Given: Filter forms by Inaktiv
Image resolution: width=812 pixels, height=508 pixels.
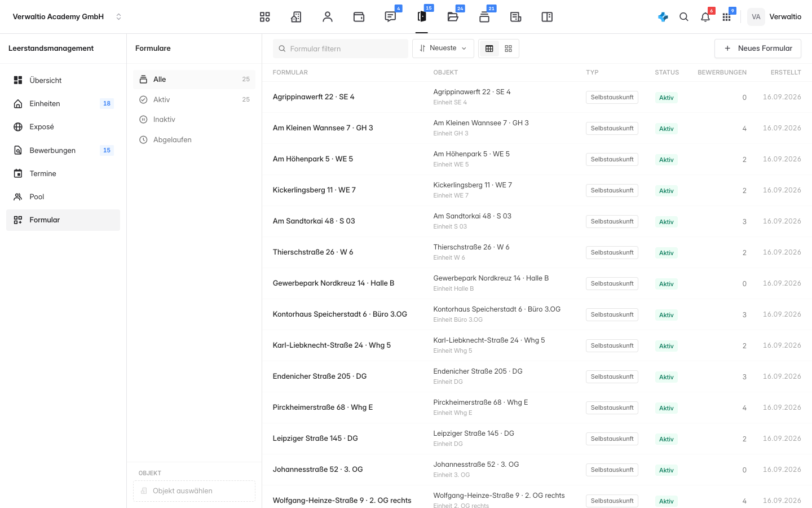Looking at the screenshot, I should pyautogui.click(x=194, y=120).
